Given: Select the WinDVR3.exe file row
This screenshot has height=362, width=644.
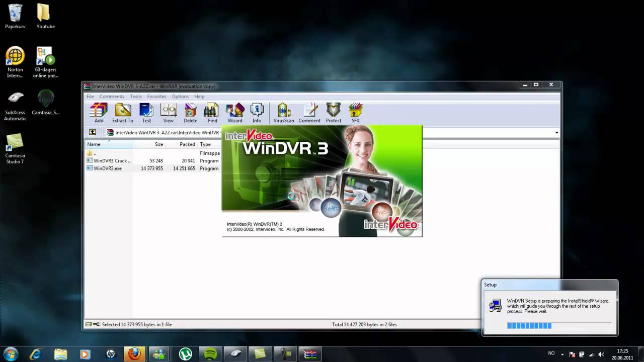Looking at the screenshot, I should click(153, 168).
